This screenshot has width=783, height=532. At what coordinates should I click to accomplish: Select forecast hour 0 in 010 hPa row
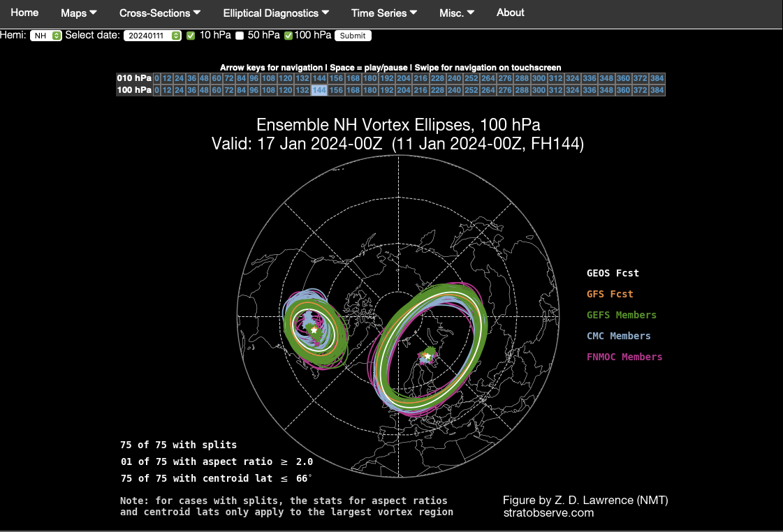(x=157, y=78)
